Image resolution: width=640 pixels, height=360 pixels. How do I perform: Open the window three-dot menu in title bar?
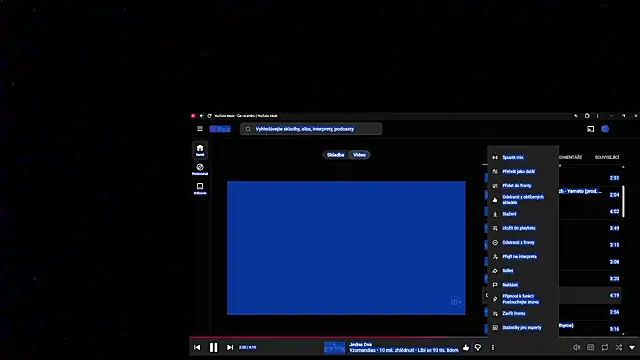click(598, 116)
